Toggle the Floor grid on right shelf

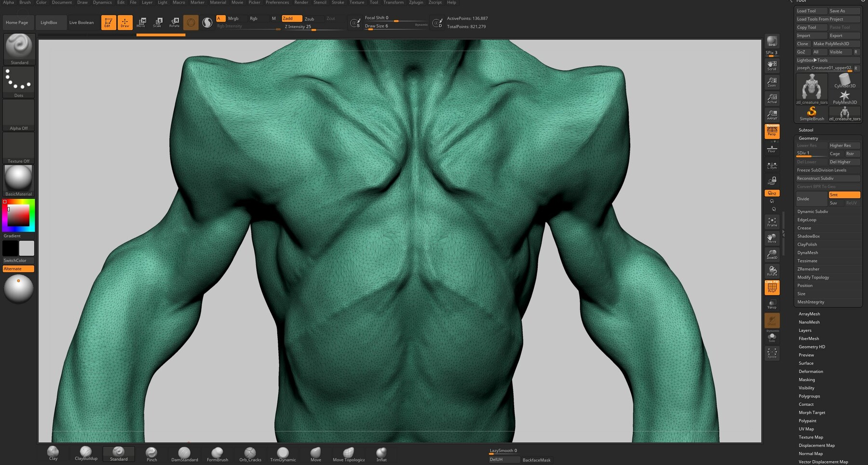coord(772,149)
